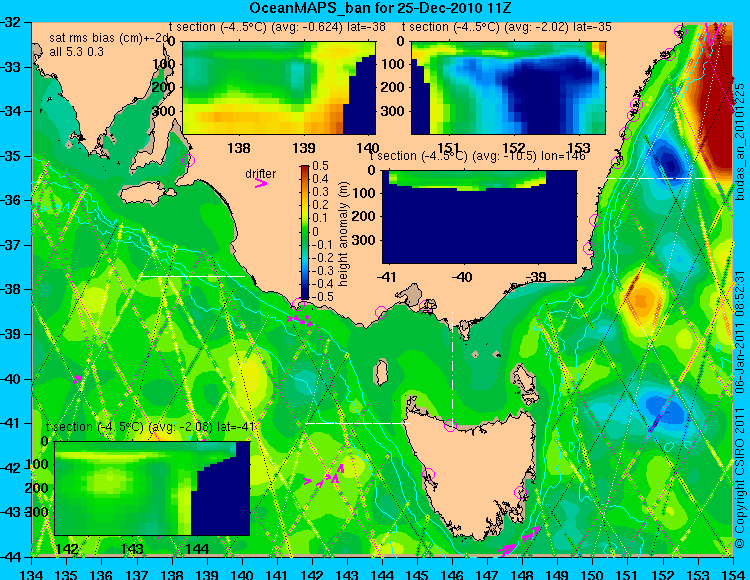This screenshot has height=580, width=750.
Task: Click the '06-Jan-2011 08:52:31' timestamp
Action: [740, 332]
